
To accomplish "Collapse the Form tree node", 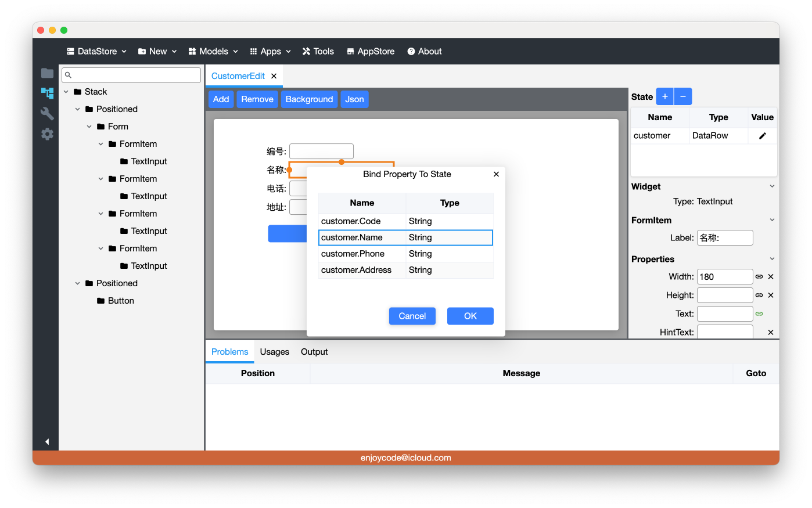I will click(x=89, y=127).
